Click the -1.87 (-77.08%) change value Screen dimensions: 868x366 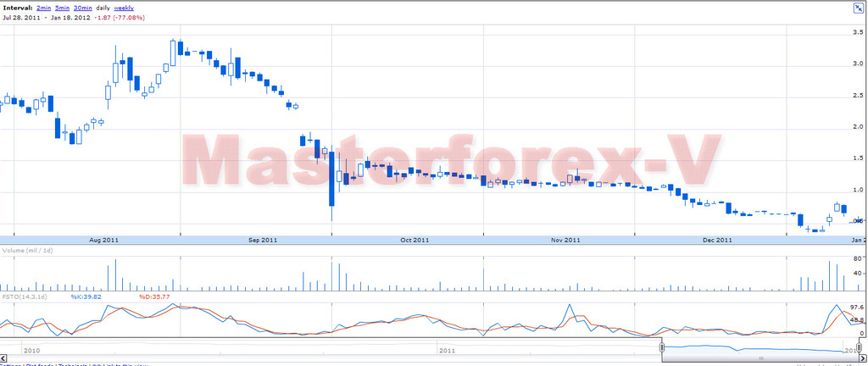pos(119,18)
